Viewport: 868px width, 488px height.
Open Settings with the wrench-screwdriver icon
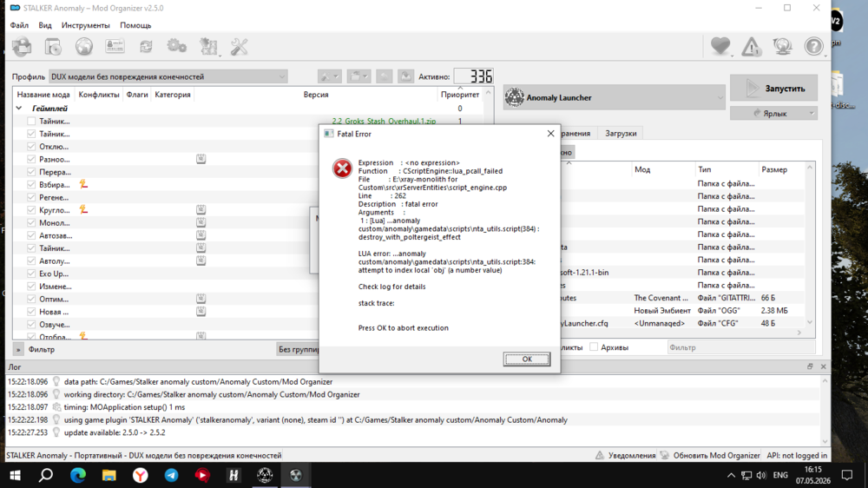point(240,47)
